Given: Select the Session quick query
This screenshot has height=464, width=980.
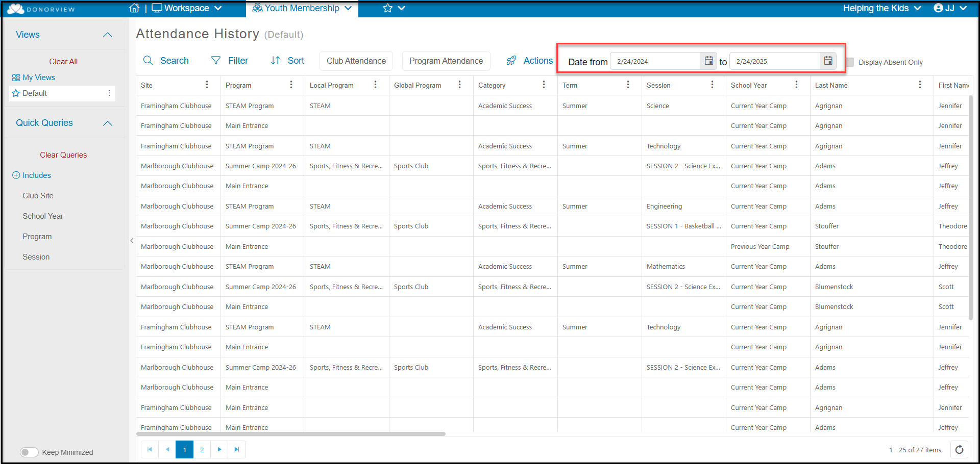Looking at the screenshot, I should 36,257.
